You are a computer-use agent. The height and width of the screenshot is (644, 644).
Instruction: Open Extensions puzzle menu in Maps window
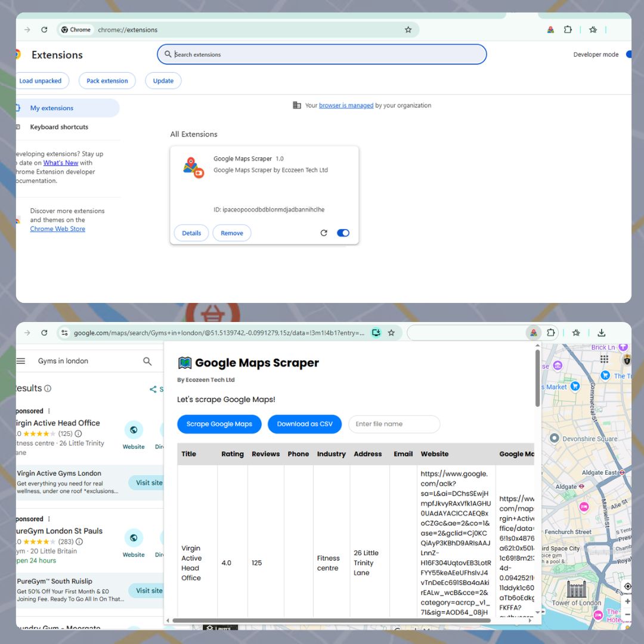pos(551,333)
